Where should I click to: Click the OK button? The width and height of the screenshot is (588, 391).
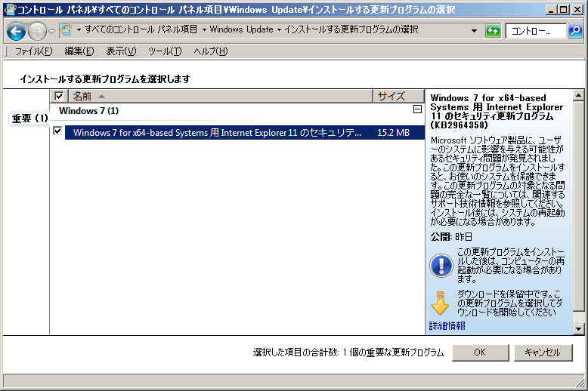pos(480,353)
